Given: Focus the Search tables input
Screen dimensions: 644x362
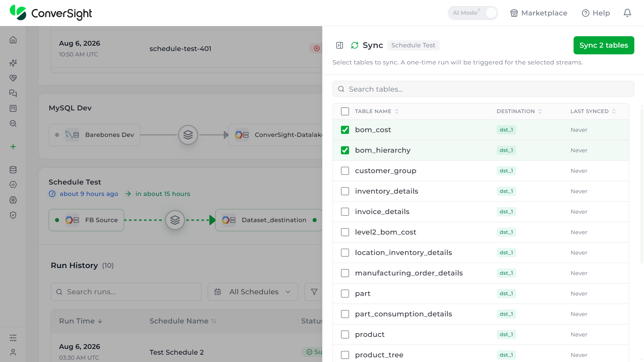Looking at the screenshot, I should [483, 89].
